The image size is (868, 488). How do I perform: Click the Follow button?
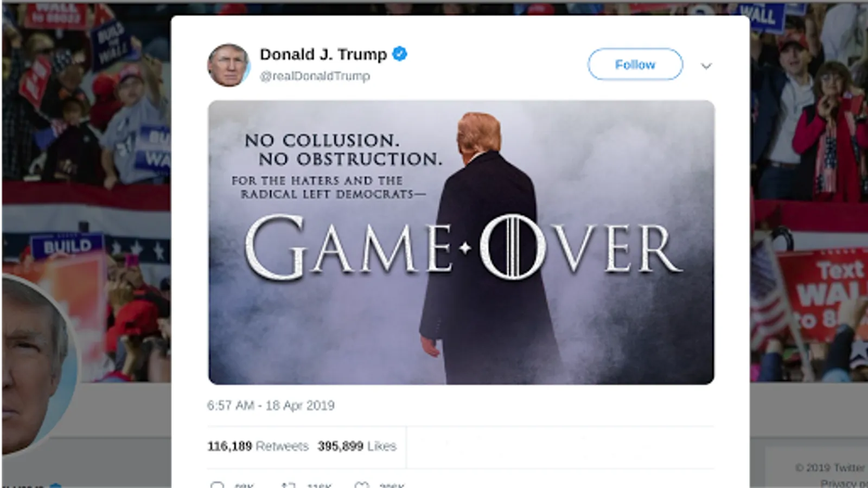[x=635, y=65]
